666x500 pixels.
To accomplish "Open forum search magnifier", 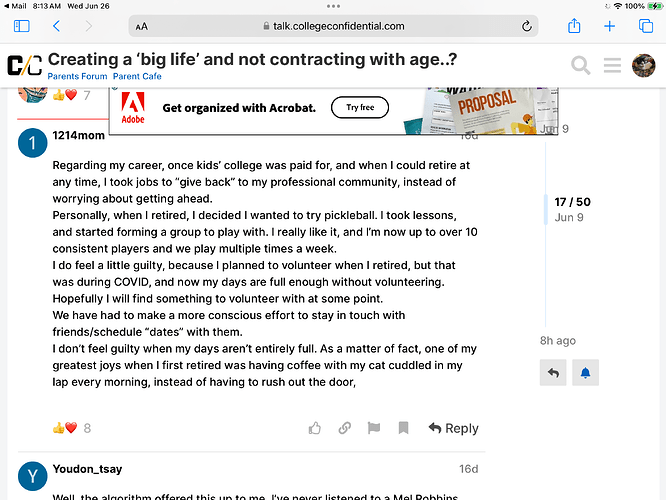I will [581, 65].
